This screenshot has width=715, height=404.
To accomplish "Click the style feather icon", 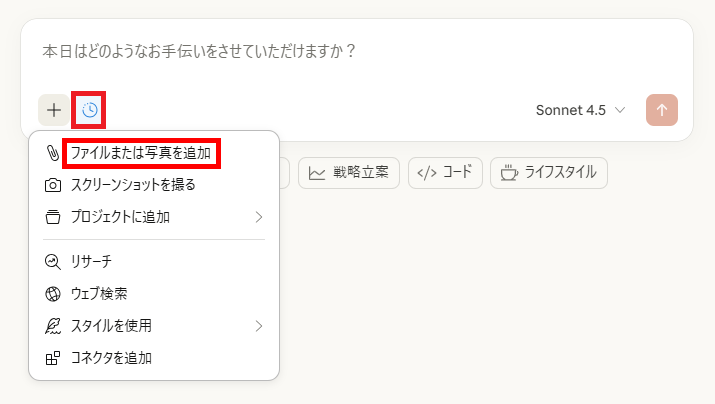I will click(x=53, y=326).
